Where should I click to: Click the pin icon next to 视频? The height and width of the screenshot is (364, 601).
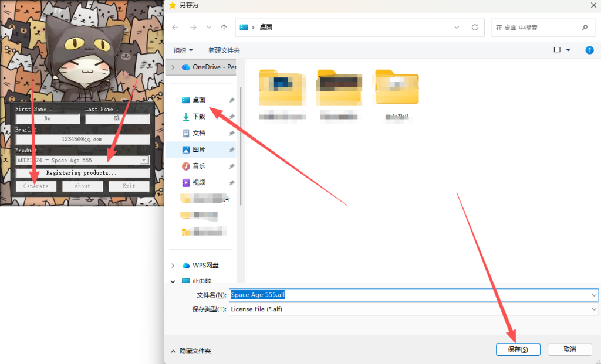click(231, 182)
